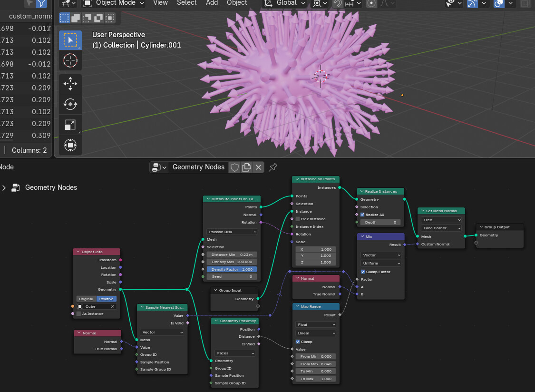Image resolution: width=535 pixels, height=392 pixels.
Task: Click the Geometry Nodes name field
Action: tap(198, 167)
